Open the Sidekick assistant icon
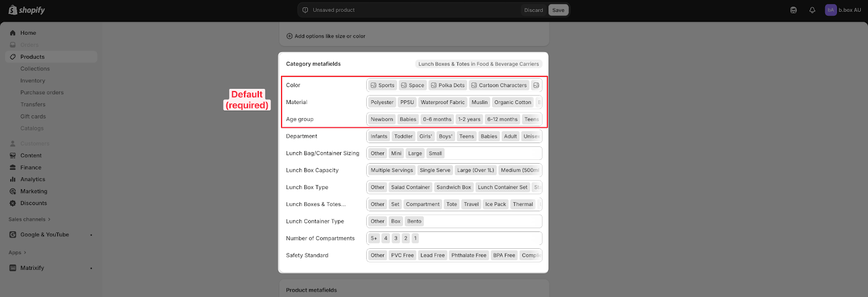Image resolution: width=868 pixels, height=297 pixels. pos(793,10)
